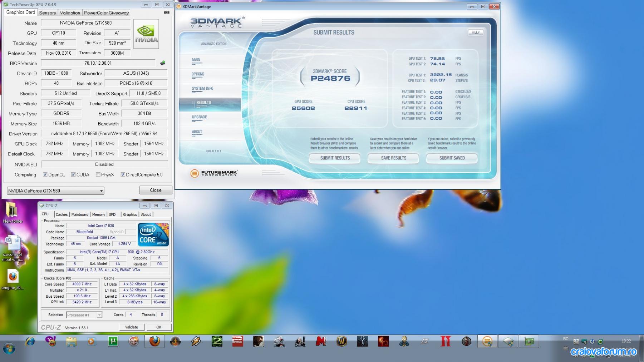Image resolution: width=644 pixels, height=362 pixels.
Task: Switch to Firefox in the taskbar
Action: tap(155, 342)
